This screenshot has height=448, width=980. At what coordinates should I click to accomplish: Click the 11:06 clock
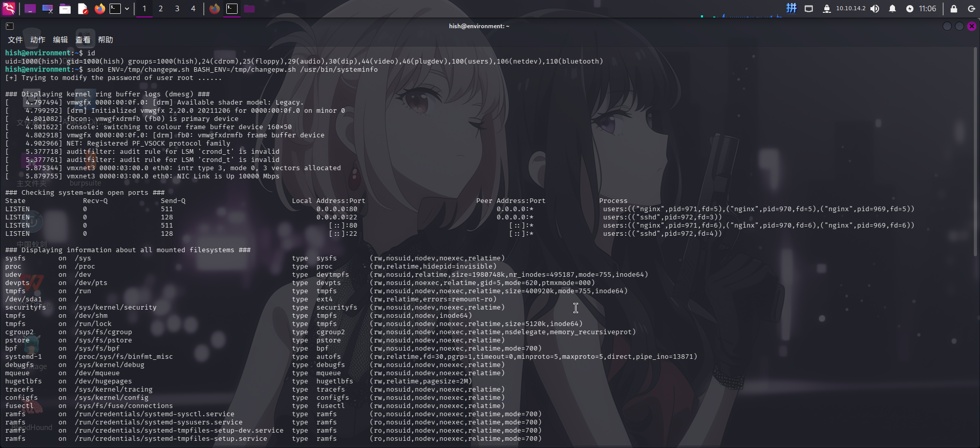click(927, 9)
